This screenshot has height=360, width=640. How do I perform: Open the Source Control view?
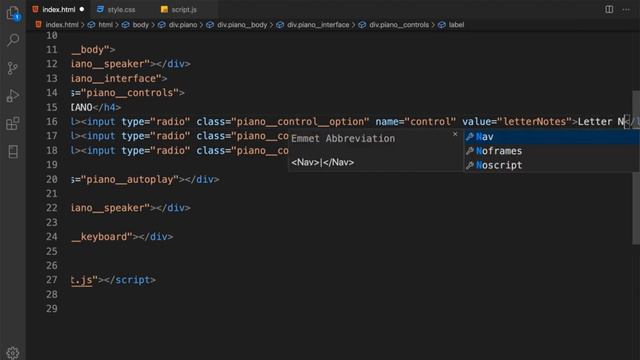(x=13, y=68)
